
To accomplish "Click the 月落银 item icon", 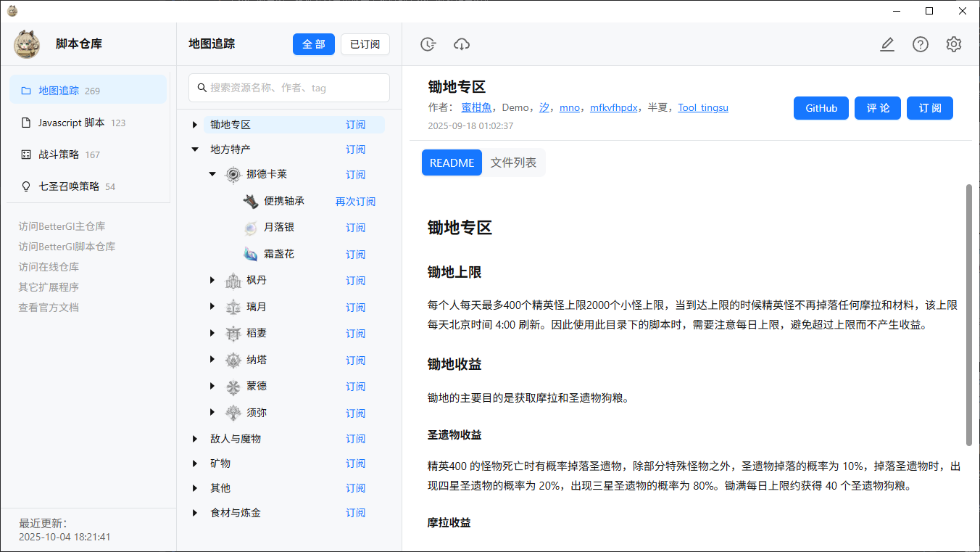I will pyautogui.click(x=250, y=227).
